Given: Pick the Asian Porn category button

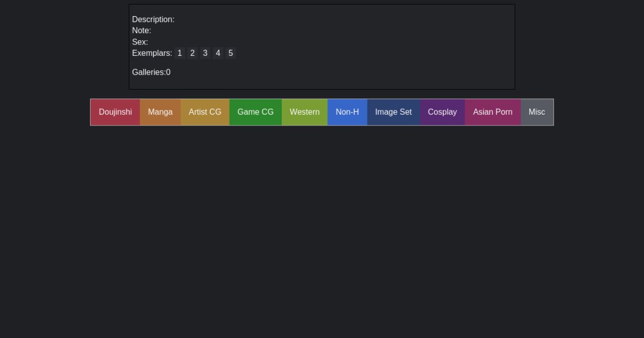Looking at the screenshot, I should 493,112.
